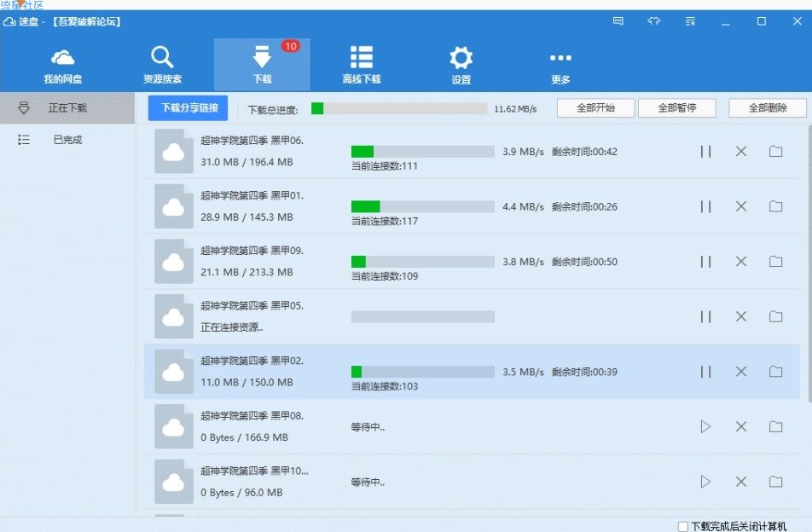Select file name 超神学院第四季 黑甲02.
This screenshot has height=532, width=812.
point(252,361)
